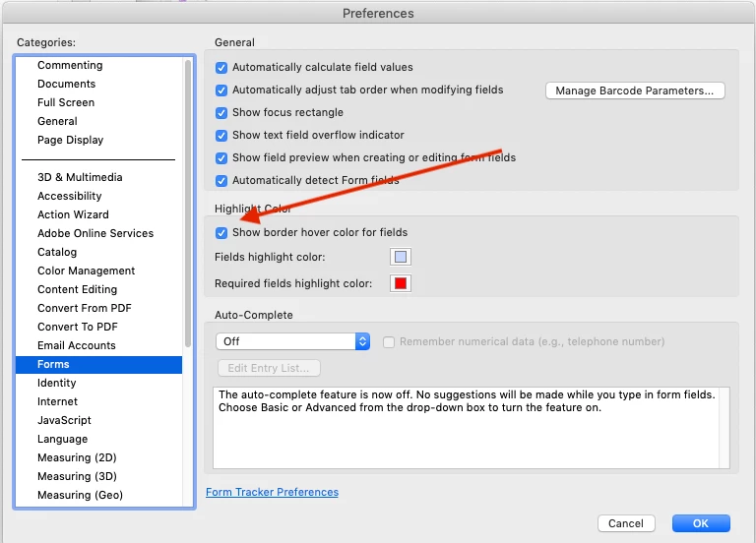Select Page Display category

coord(98,141)
